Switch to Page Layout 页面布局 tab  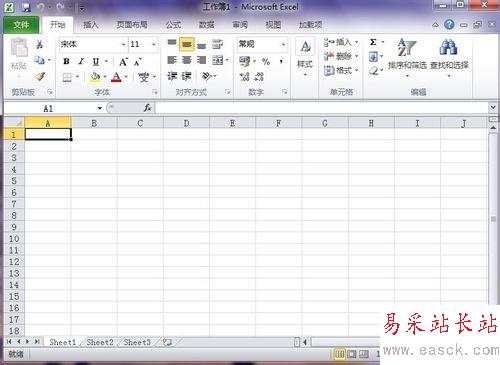tap(132, 25)
